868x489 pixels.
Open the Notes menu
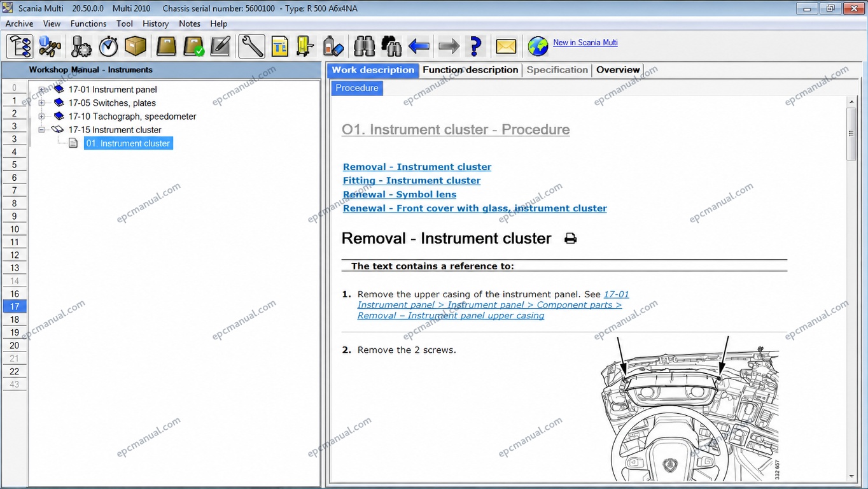point(190,24)
